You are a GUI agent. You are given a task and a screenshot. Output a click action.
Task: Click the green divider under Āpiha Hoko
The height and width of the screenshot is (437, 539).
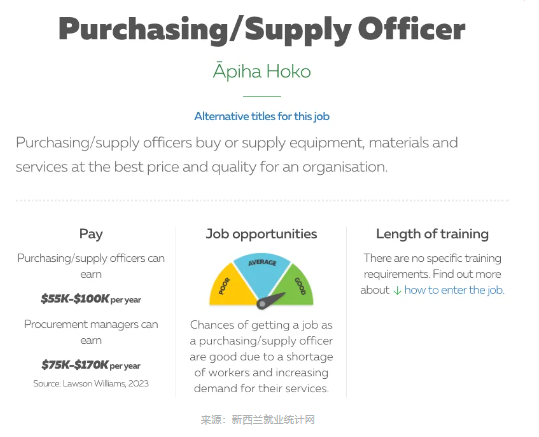tap(262, 96)
